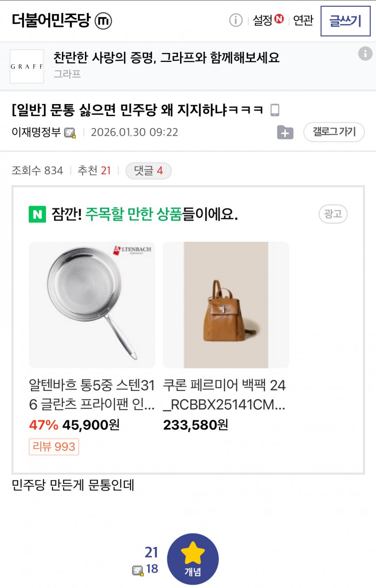Recommend post with the star 개념 button
This screenshot has width=376, height=588.
click(x=193, y=559)
